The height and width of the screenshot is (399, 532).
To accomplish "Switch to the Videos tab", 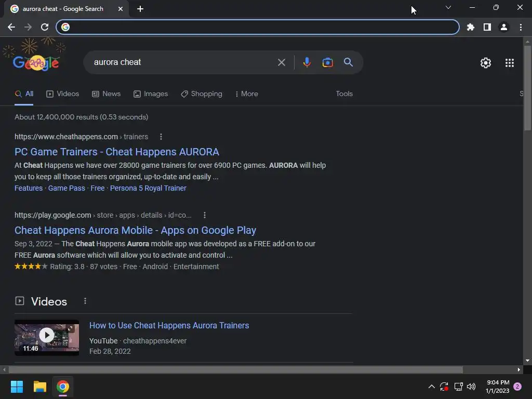I will tap(62, 94).
